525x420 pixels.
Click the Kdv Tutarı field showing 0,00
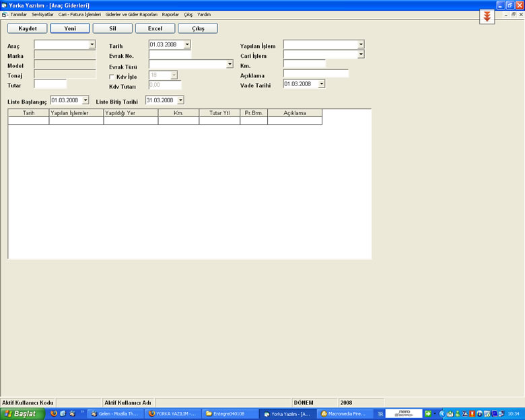pyautogui.click(x=165, y=85)
